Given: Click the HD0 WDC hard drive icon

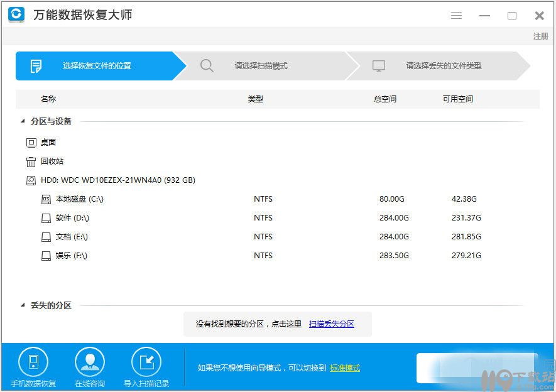Looking at the screenshot, I should tap(31, 180).
